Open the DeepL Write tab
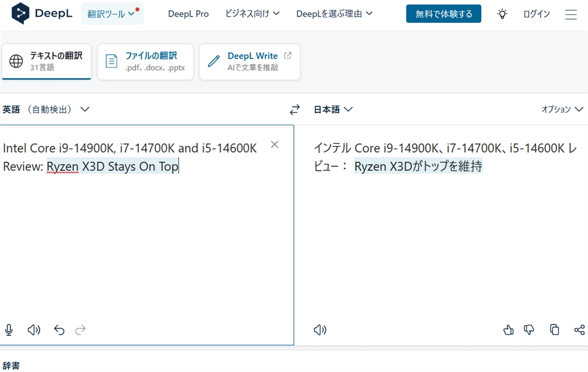 pos(250,62)
